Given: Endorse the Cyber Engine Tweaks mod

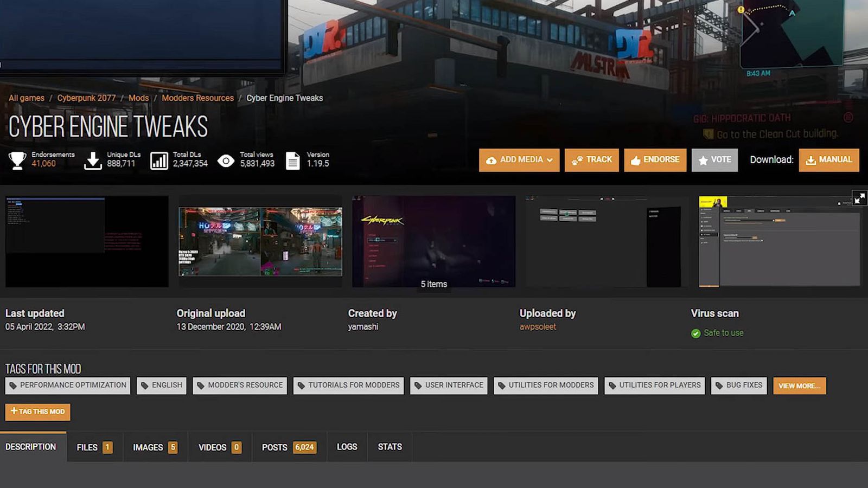Looking at the screenshot, I should (x=655, y=160).
